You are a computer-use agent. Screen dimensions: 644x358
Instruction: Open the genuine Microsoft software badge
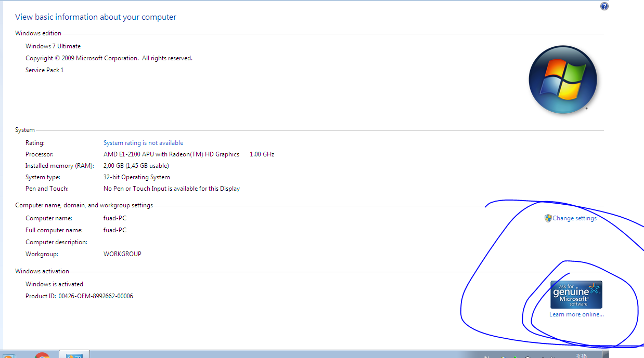(576, 295)
